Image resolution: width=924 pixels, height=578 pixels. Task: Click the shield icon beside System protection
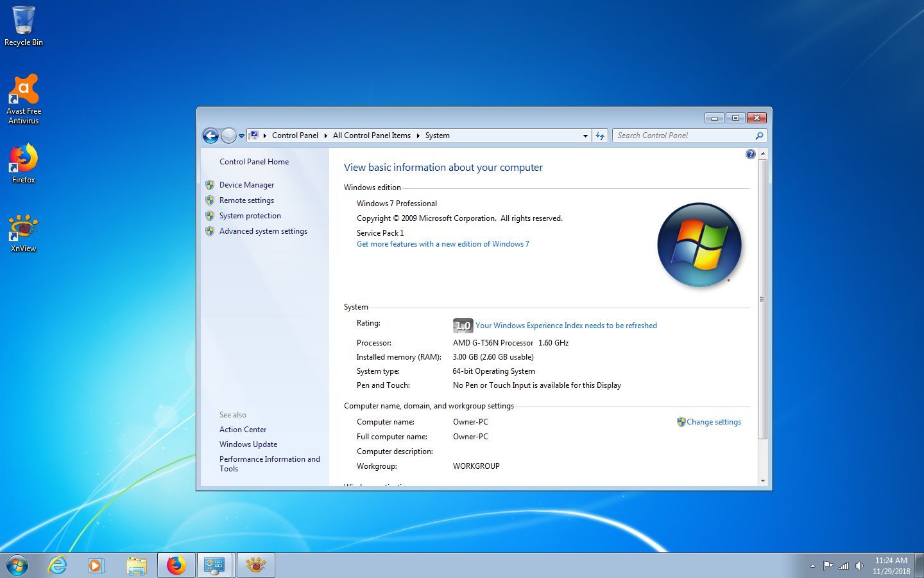click(x=210, y=216)
